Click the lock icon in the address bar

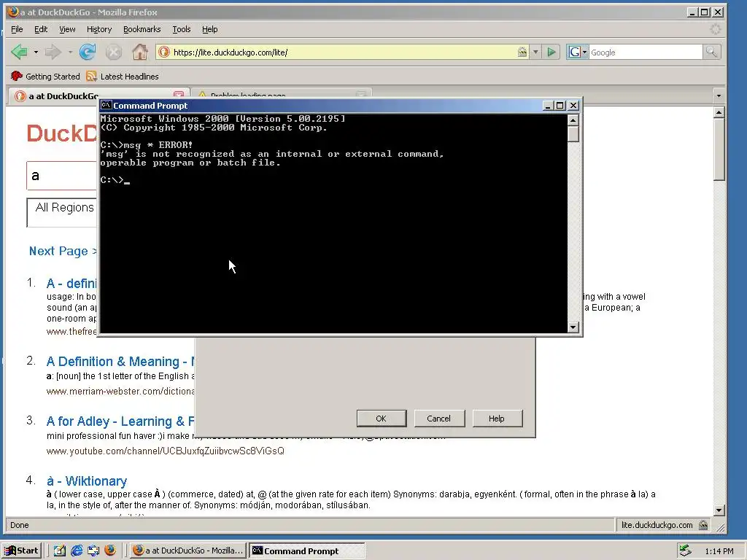[522, 52]
